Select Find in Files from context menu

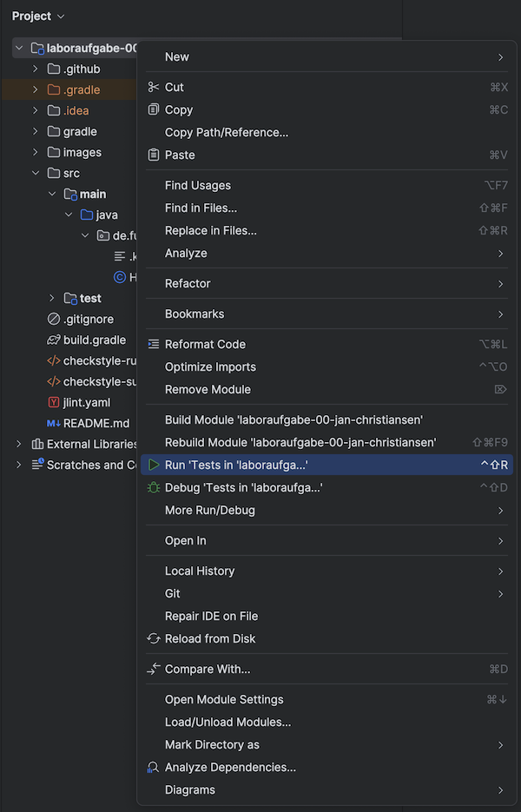pyautogui.click(x=201, y=208)
